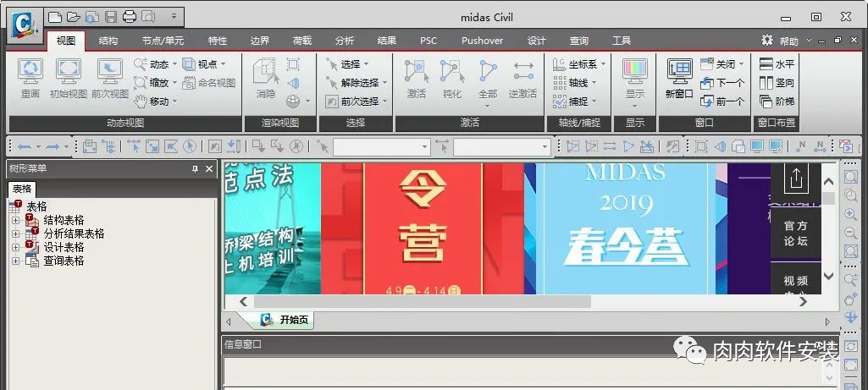Expand the 设计表格 tree node

[x=15, y=247]
